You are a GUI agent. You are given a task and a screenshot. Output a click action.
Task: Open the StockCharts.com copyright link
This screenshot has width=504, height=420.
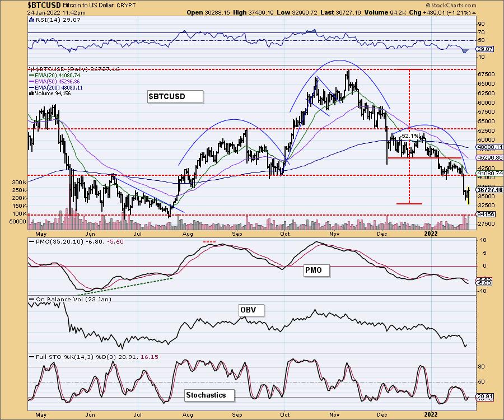(451, 5)
